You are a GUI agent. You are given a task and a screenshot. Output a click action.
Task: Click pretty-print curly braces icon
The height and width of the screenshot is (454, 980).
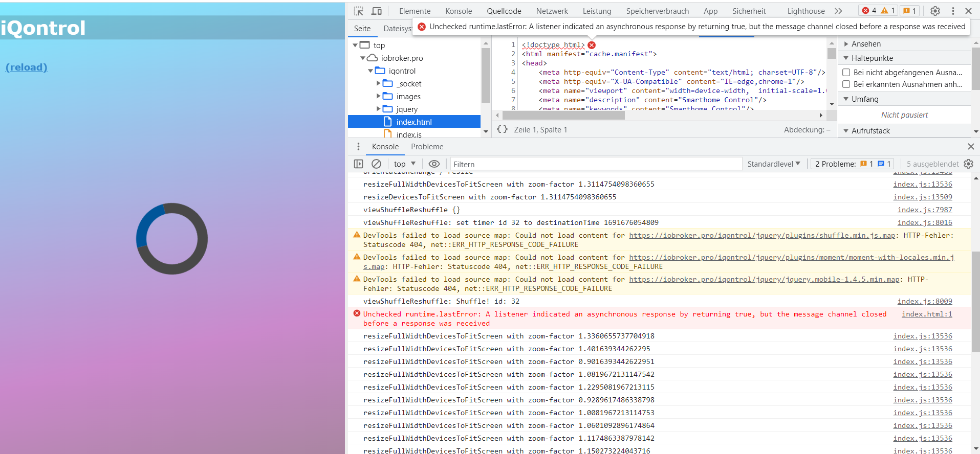coord(503,129)
